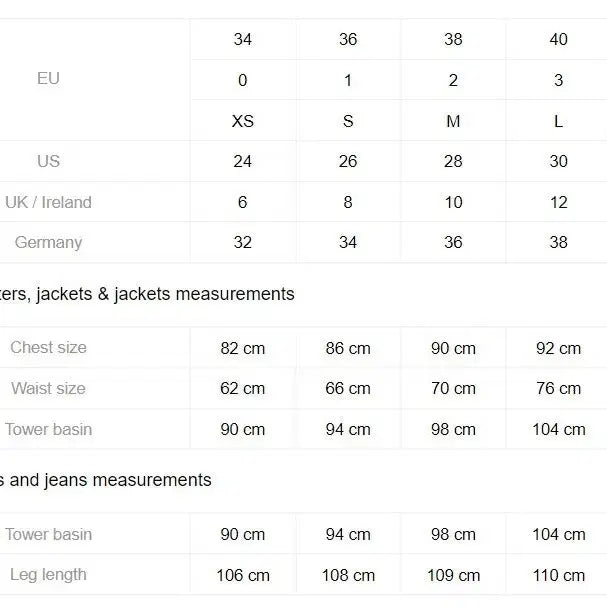Click the Waist size label
This screenshot has height=607, width=607.
click(48, 388)
